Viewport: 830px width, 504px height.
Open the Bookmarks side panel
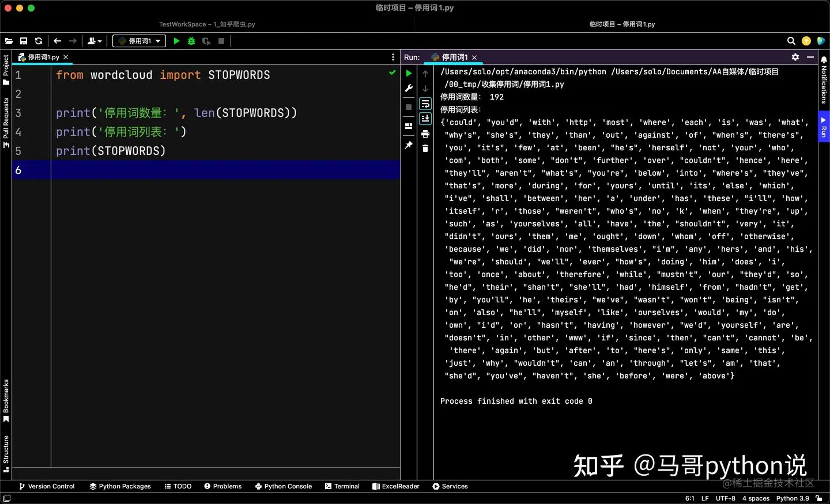point(6,401)
